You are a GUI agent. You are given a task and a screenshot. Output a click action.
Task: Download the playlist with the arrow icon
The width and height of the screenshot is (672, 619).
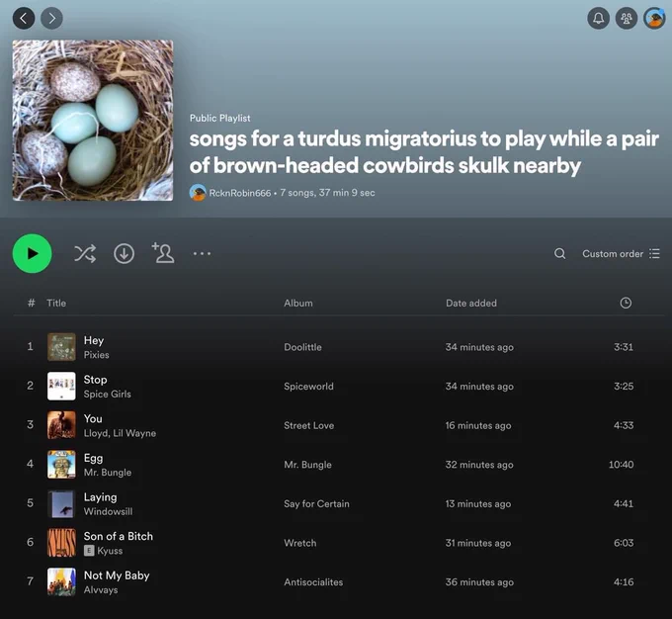click(124, 253)
